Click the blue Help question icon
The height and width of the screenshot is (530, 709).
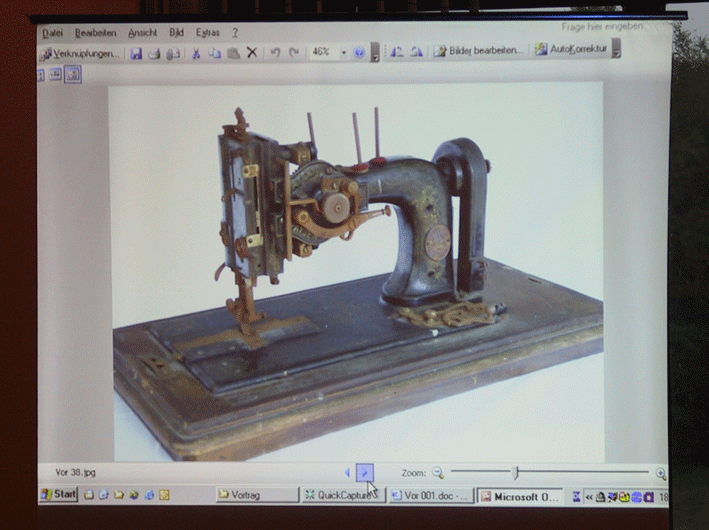coord(359,52)
